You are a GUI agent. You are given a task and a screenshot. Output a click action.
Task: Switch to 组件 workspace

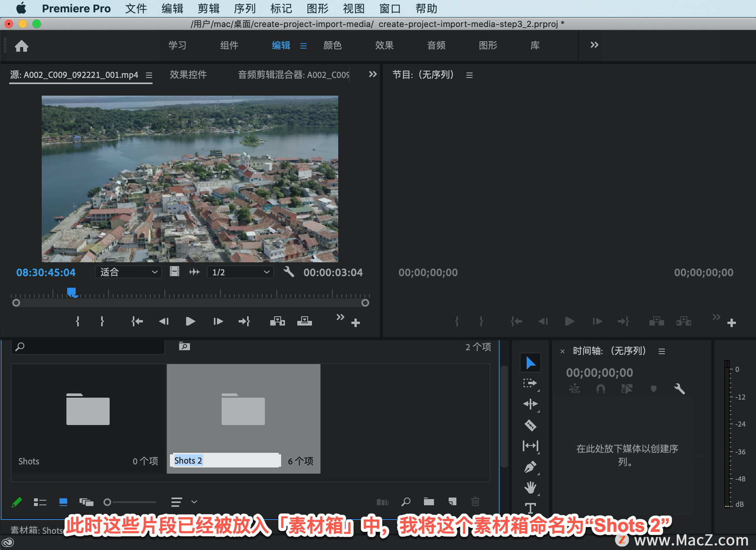[229, 45]
